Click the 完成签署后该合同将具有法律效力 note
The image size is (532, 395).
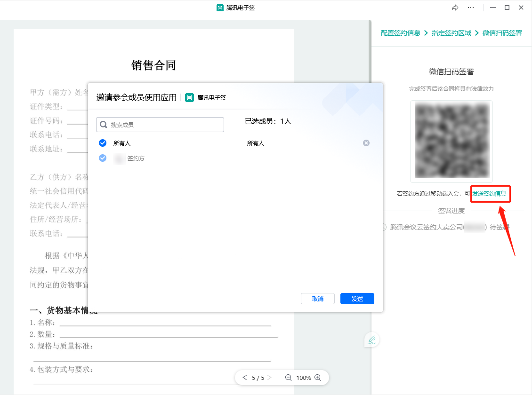(x=451, y=89)
